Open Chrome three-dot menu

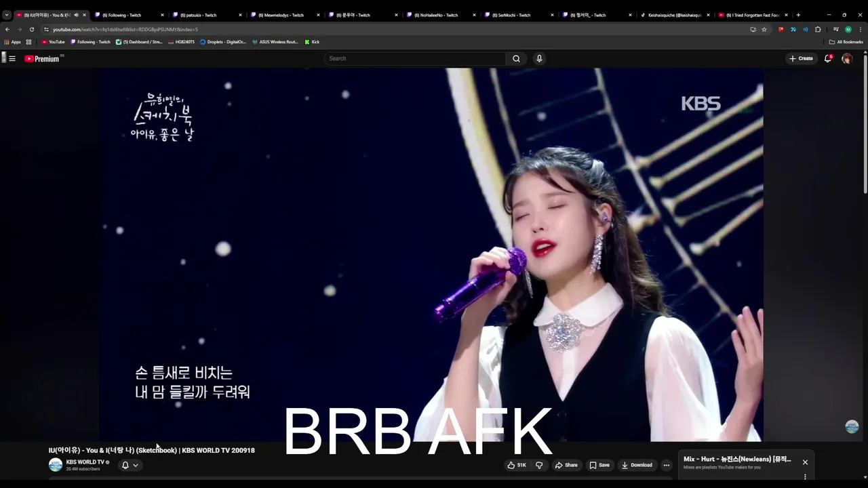click(x=860, y=29)
